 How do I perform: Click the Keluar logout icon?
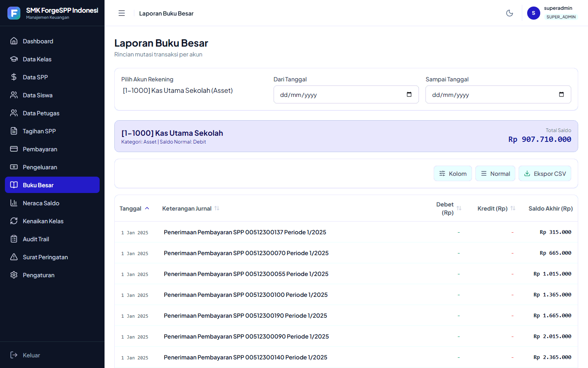(14, 355)
